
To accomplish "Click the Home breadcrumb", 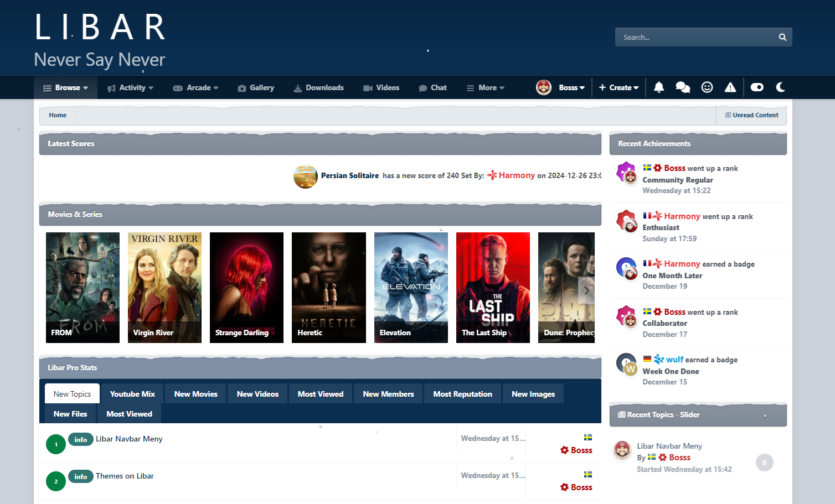I will click(58, 115).
